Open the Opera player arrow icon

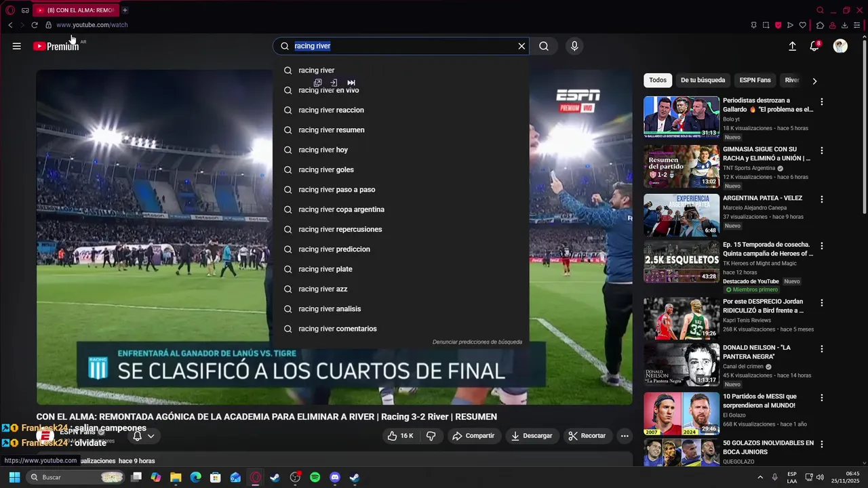point(790,25)
